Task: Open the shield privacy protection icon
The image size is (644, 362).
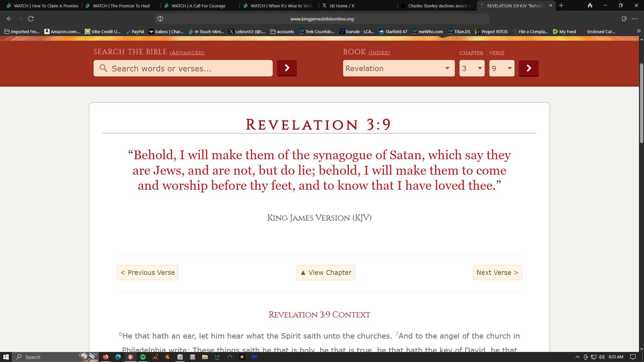Action: tap(160, 19)
